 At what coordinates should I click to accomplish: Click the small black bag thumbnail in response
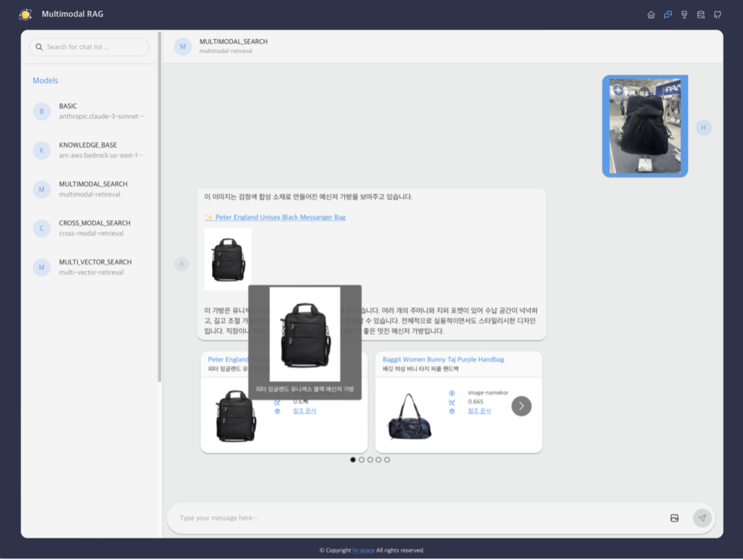(x=228, y=259)
